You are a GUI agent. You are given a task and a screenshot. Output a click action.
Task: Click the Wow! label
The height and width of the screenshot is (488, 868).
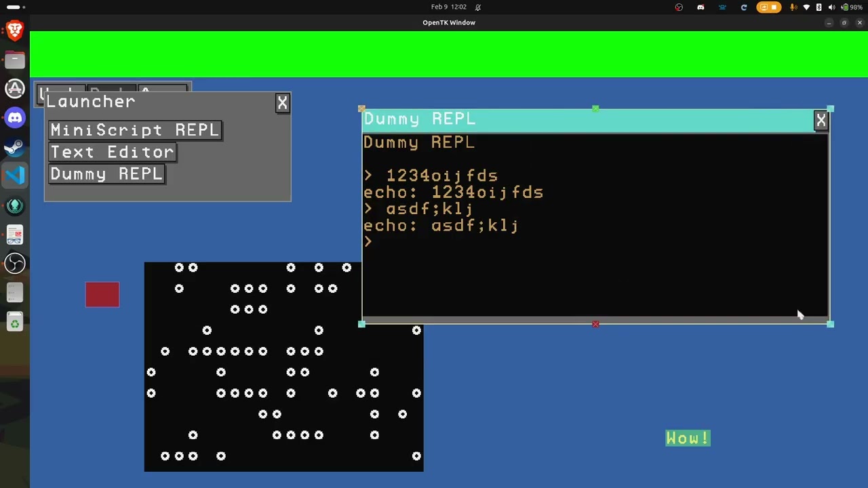[x=688, y=439]
